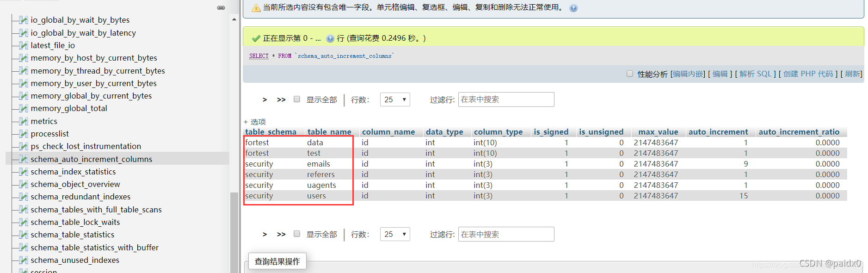Click the 解析 SQL link
Screen dimensions: 868x273
pyautogui.click(x=756, y=74)
